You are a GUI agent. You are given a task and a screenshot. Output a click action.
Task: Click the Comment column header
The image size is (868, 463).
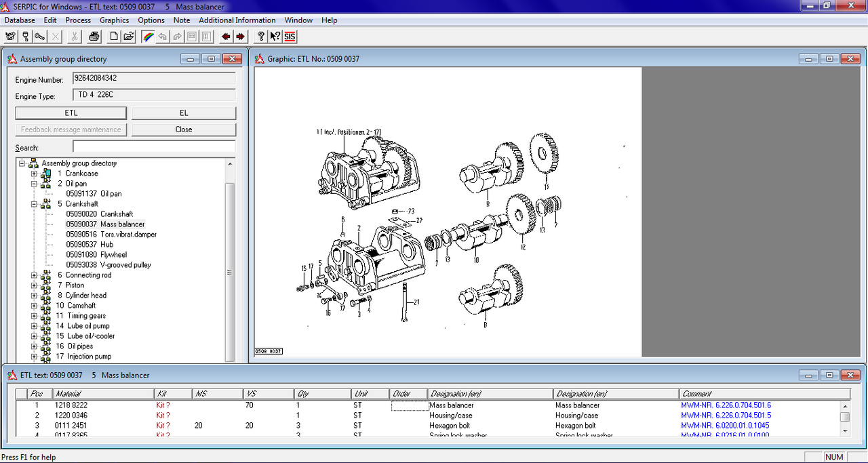(764, 394)
